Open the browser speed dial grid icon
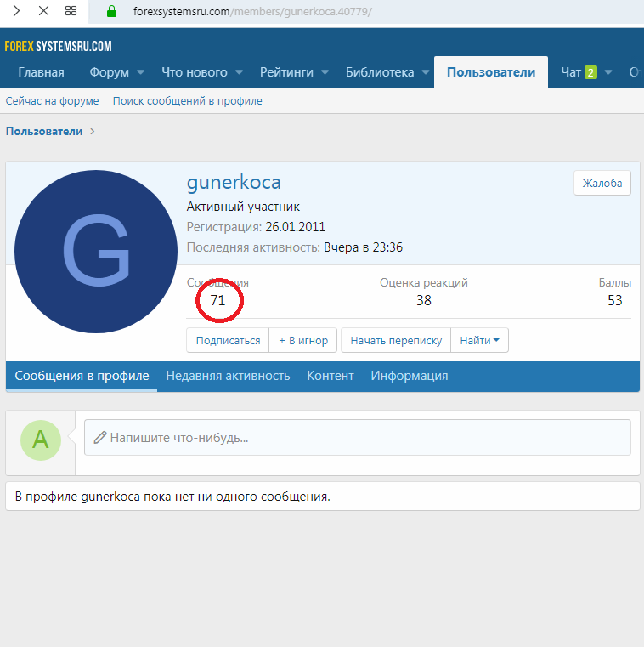 (x=71, y=11)
